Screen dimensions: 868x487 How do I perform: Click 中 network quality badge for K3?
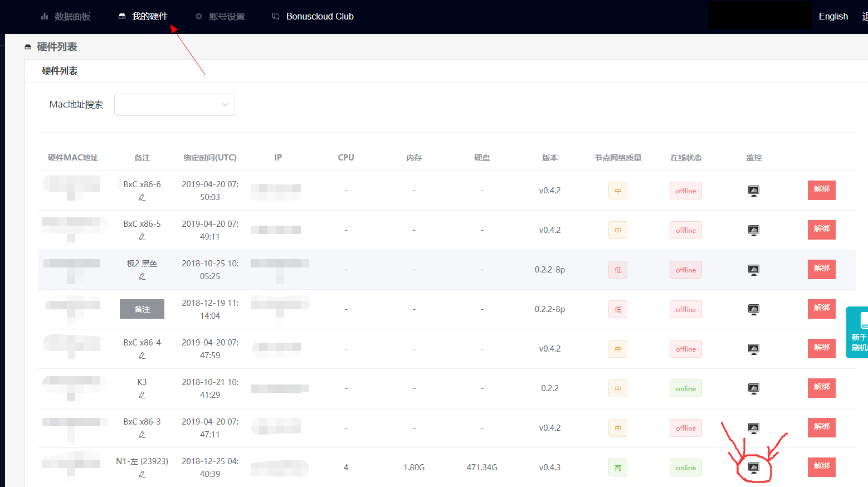click(x=618, y=388)
